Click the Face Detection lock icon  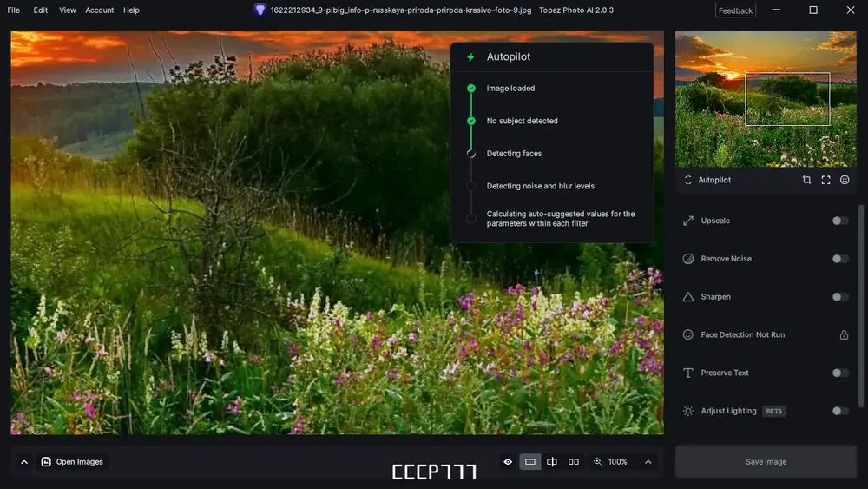pyautogui.click(x=844, y=334)
